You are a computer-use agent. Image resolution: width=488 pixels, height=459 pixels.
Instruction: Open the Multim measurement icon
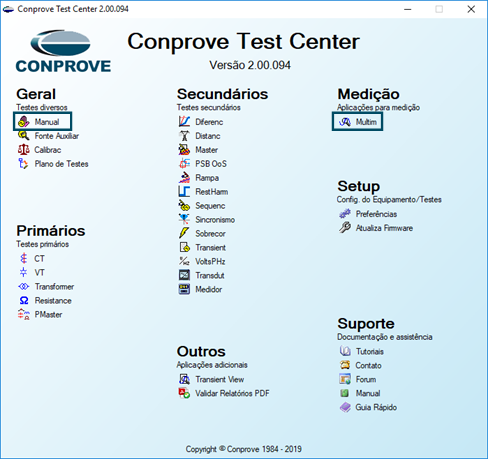click(x=345, y=122)
